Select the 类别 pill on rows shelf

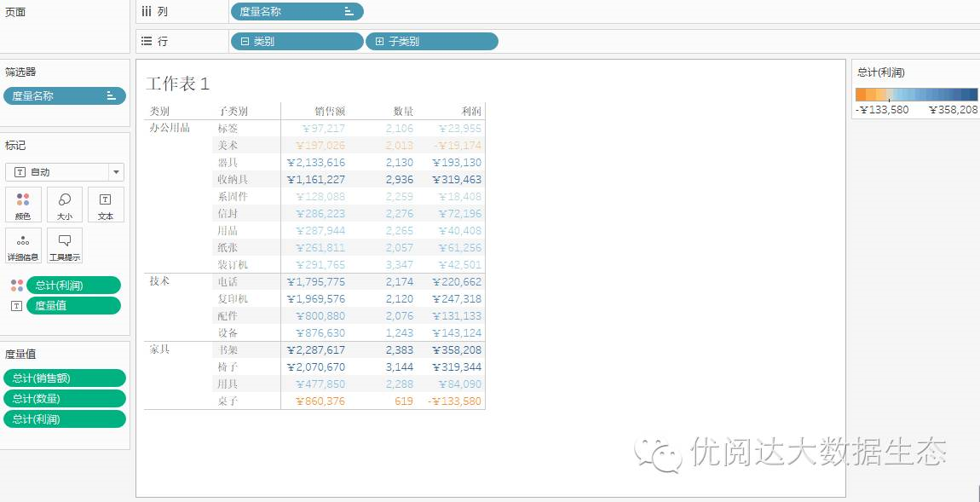[297, 41]
